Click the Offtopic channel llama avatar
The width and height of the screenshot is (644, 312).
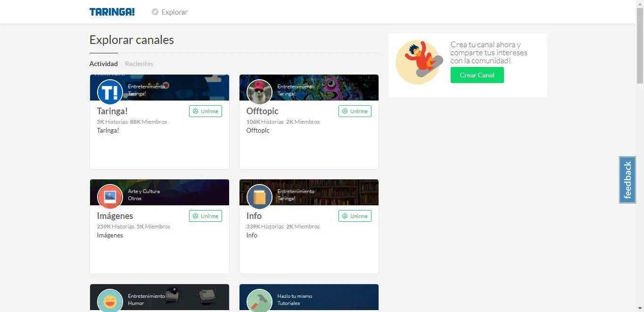[x=259, y=92]
